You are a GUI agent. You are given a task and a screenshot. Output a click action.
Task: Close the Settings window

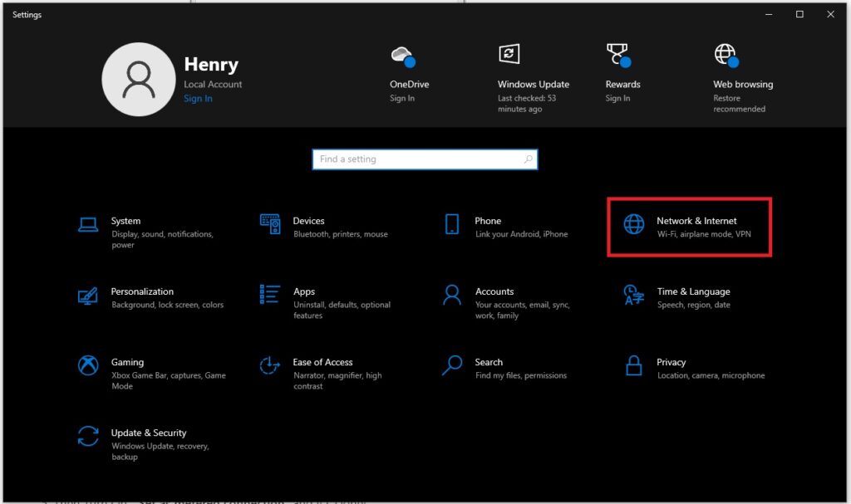[830, 15]
